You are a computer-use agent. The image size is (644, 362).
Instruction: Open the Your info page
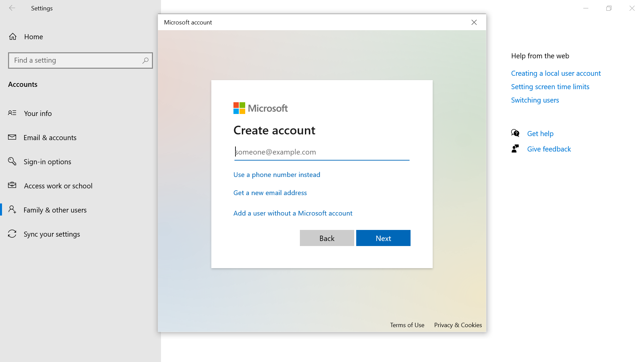pos(80,113)
